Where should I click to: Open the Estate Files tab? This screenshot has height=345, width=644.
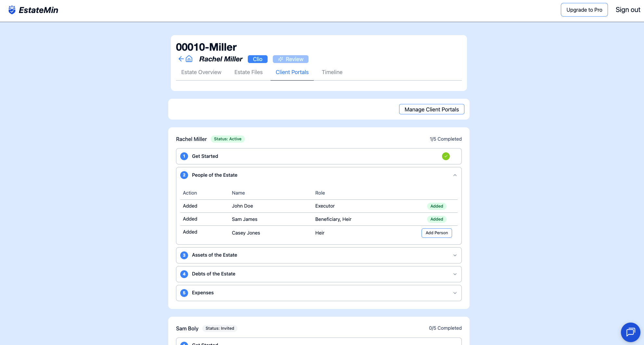(248, 72)
